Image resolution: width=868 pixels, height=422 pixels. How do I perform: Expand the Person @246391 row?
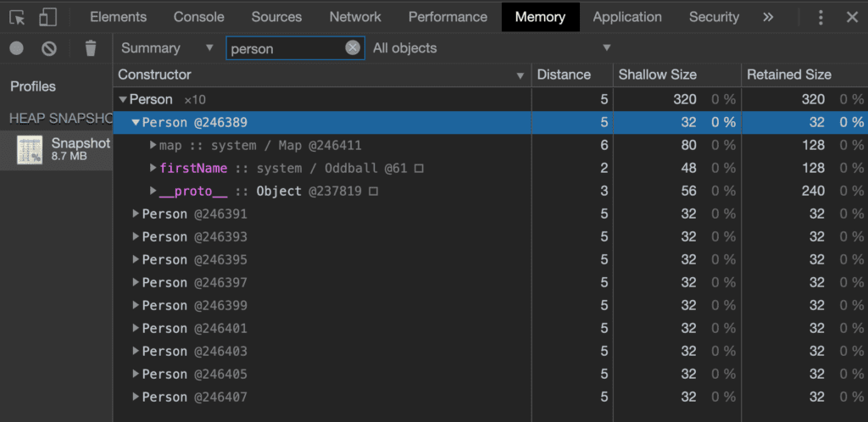136,214
